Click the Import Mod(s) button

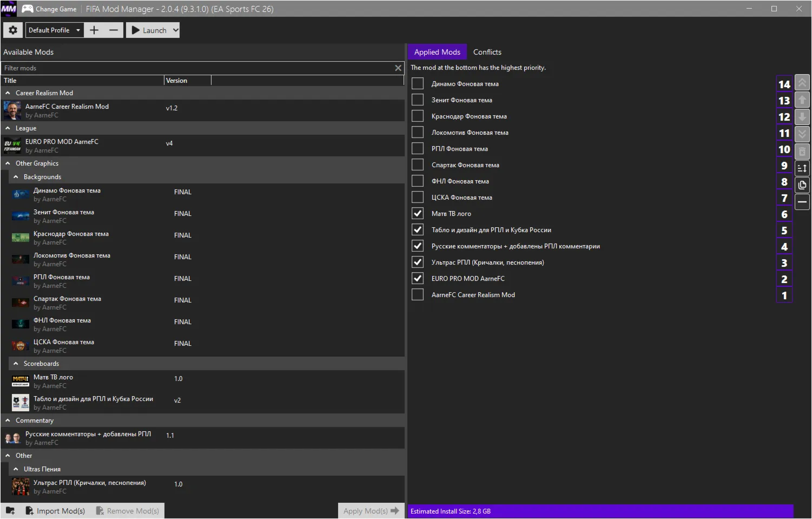pyautogui.click(x=56, y=511)
